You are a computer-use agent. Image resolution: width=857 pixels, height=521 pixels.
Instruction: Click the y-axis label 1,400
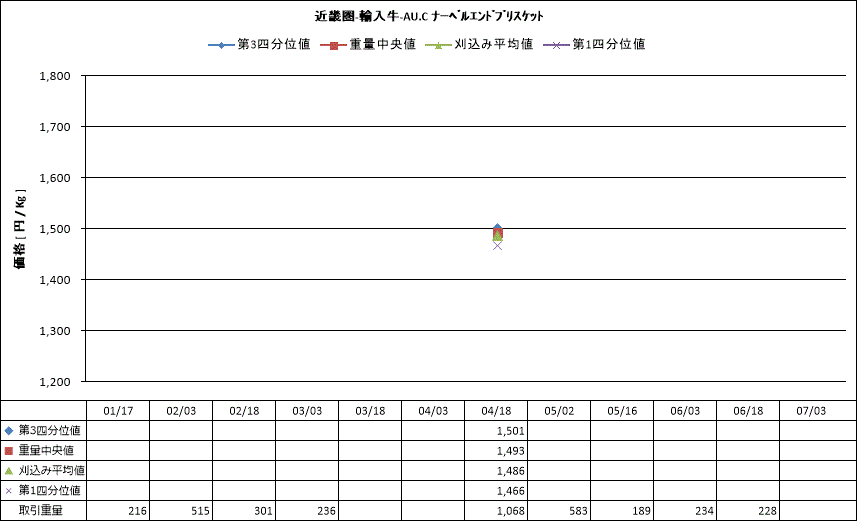tap(55, 280)
